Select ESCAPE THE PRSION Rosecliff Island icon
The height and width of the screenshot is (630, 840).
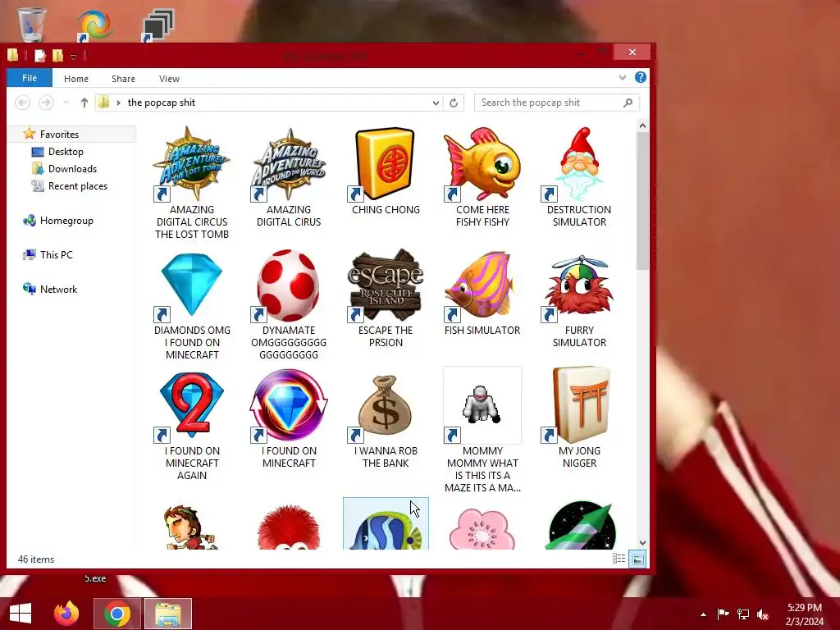(386, 285)
